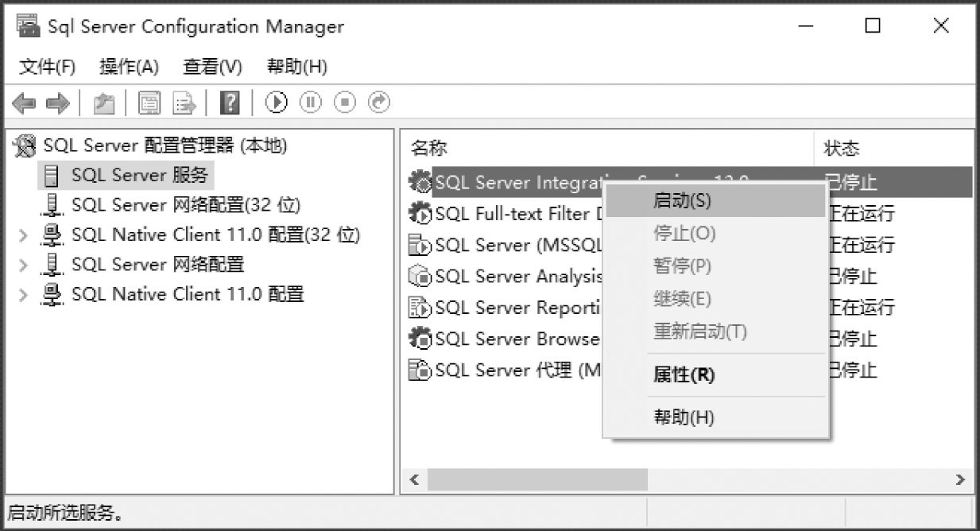Click the SQL Server Reporting service icon
The image size is (980, 531).
pos(420,308)
